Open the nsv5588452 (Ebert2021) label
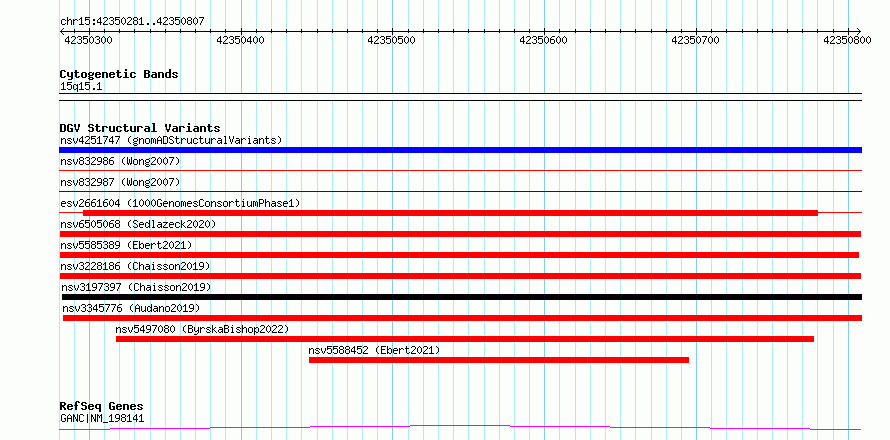This screenshot has height=440, width=890. (374, 350)
